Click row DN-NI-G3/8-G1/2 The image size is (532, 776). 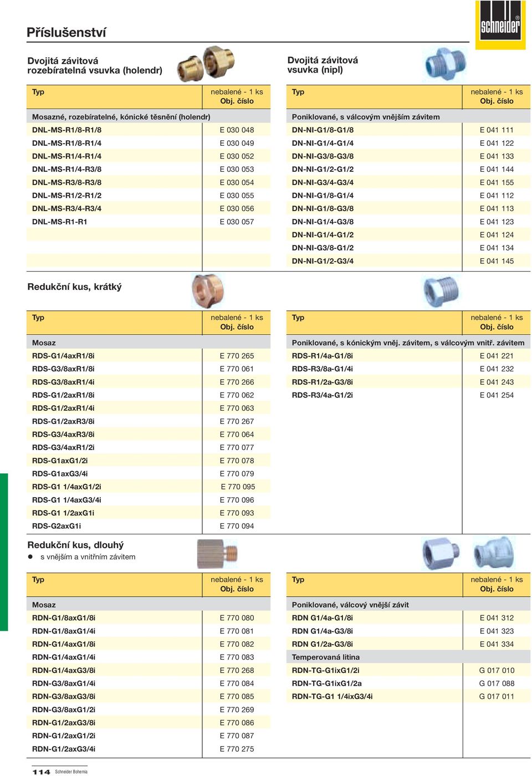(x=408, y=248)
